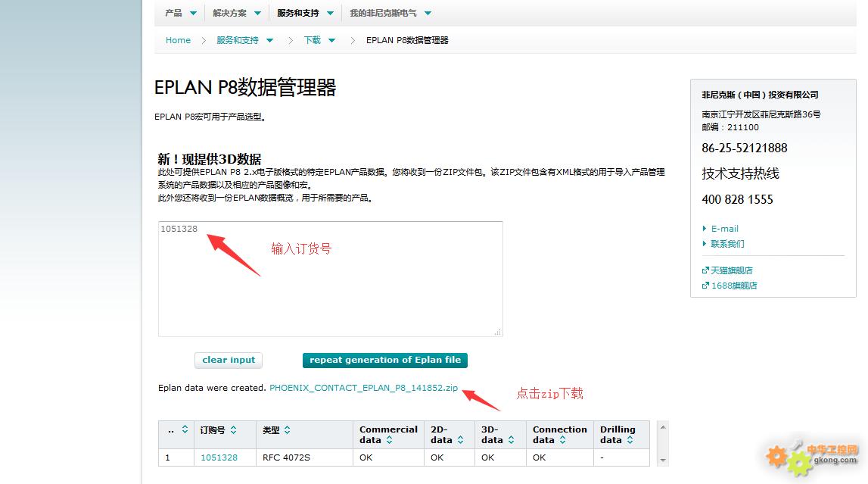
Task: Expand the 产品 dropdown arrow
Action: pyautogui.click(x=193, y=14)
